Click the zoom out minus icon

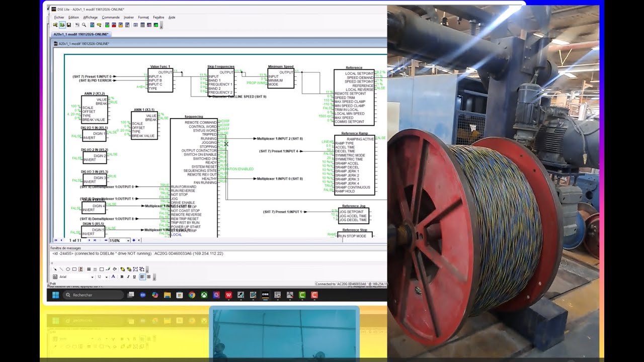pos(105,240)
